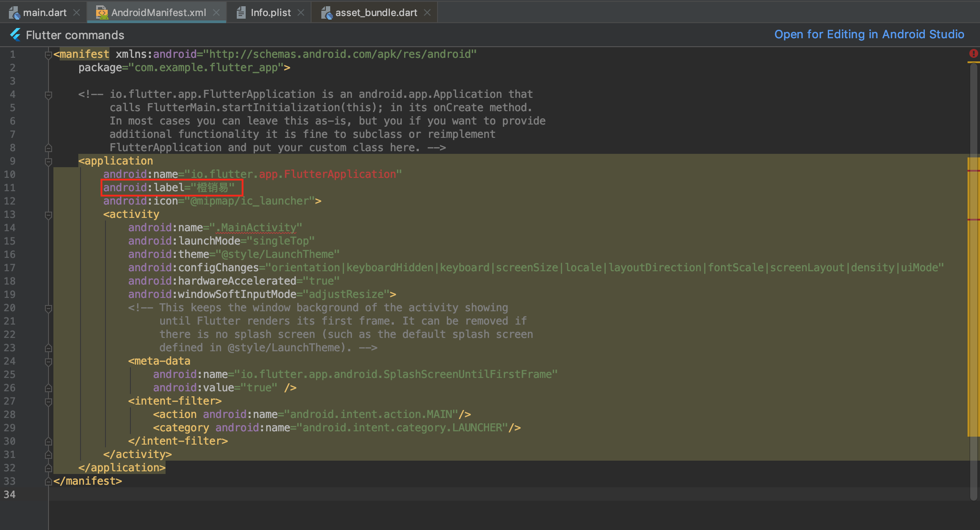Click the Info.plist file icon
980x530 pixels.
tap(241, 13)
